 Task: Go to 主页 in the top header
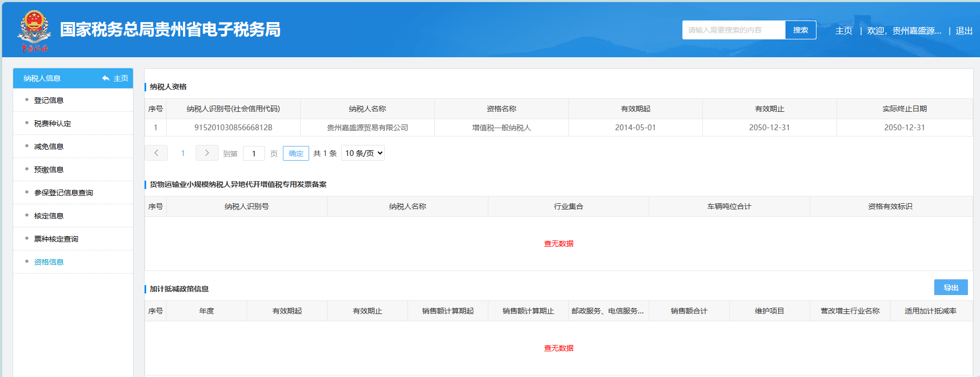tap(844, 31)
